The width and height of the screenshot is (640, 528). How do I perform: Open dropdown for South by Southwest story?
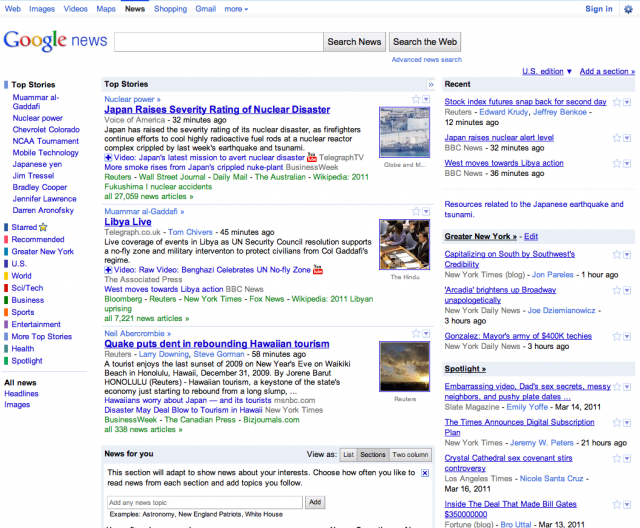coord(627,255)
